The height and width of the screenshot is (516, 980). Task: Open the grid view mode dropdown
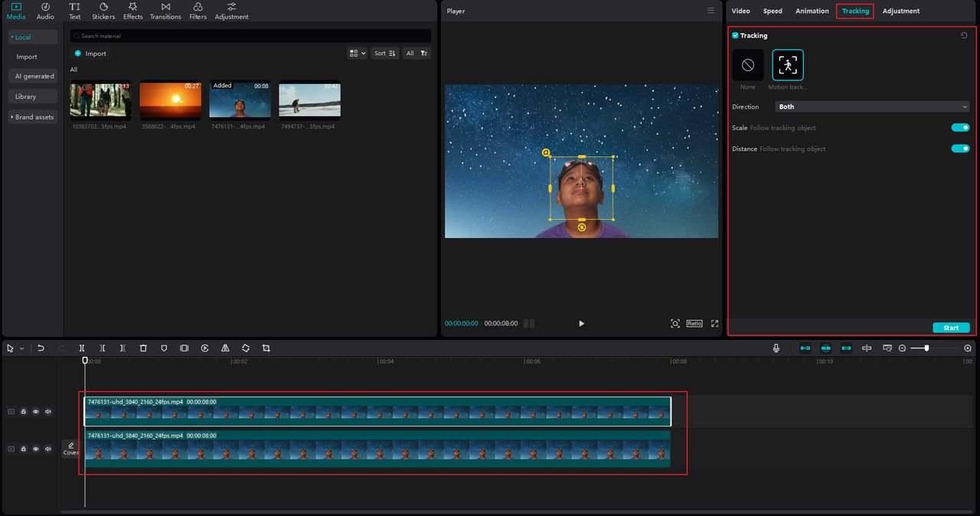tap(358, 54)
